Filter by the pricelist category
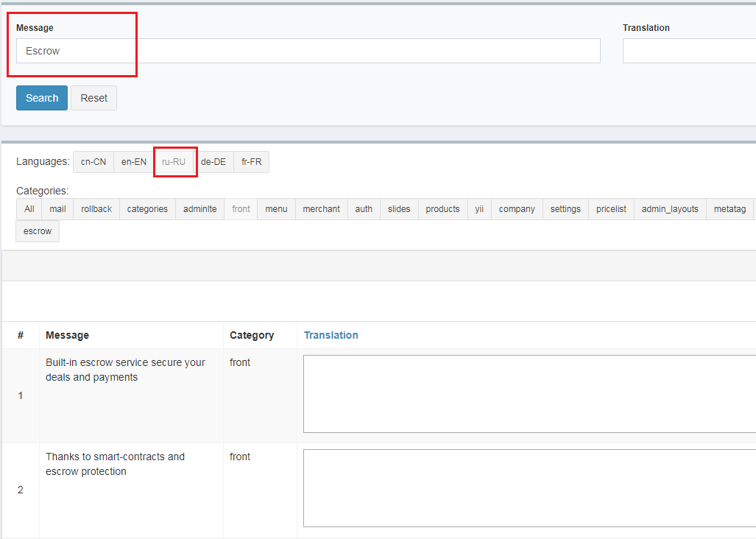Viewport: 756px width, 539px height. click(612, 209)
